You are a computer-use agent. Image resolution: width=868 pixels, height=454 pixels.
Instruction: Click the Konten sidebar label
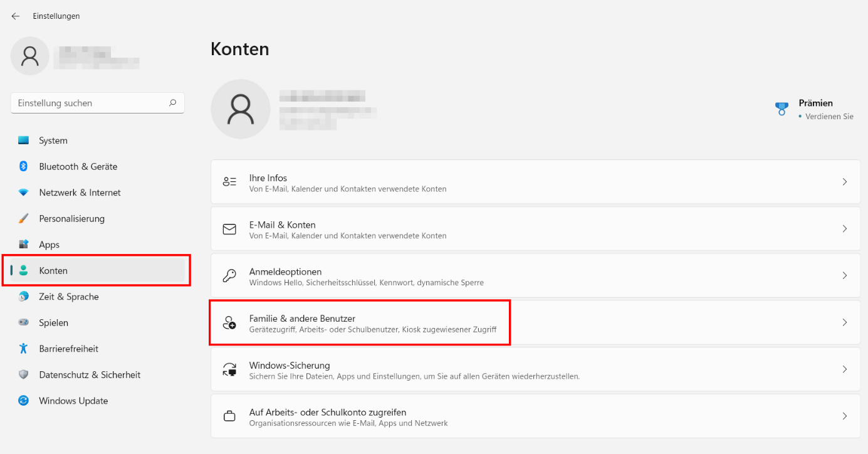(53, 271)
